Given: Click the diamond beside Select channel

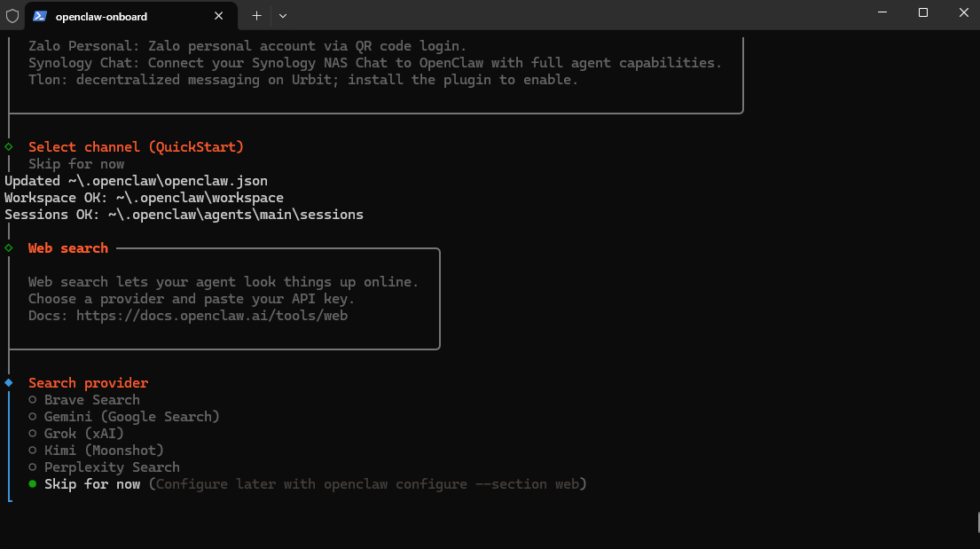Looking at the screenshot, I should click(x=9, y=147).
